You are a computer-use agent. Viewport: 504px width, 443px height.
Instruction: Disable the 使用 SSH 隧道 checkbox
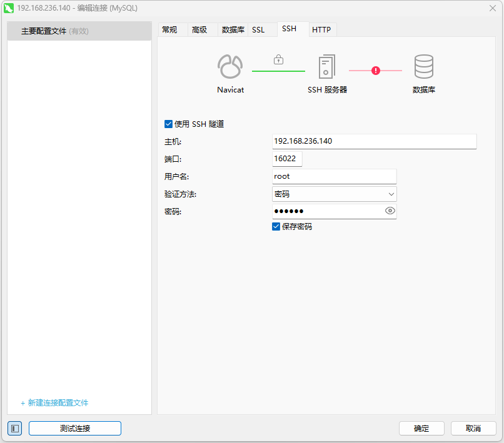pos(168,124)
